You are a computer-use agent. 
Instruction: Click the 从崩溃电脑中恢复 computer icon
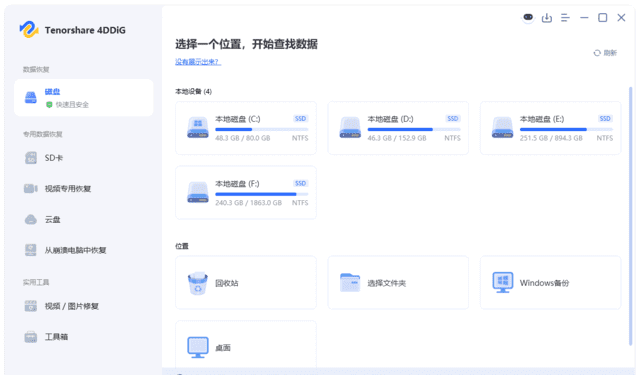click(x=31, y=250)
